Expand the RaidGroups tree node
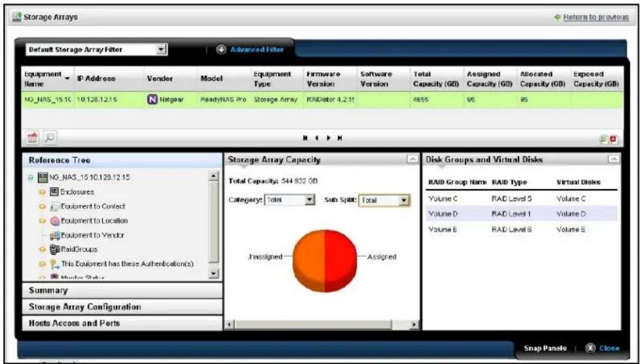 click(42, 249)
